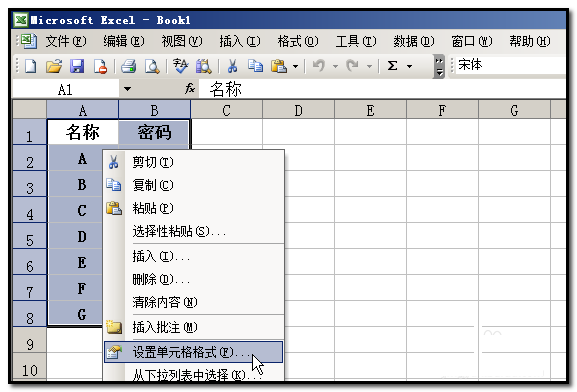The width and height of the screenshot is (577, 392).
Task: Click the AutoSum sigma button
Action: [x=392, y=66]
